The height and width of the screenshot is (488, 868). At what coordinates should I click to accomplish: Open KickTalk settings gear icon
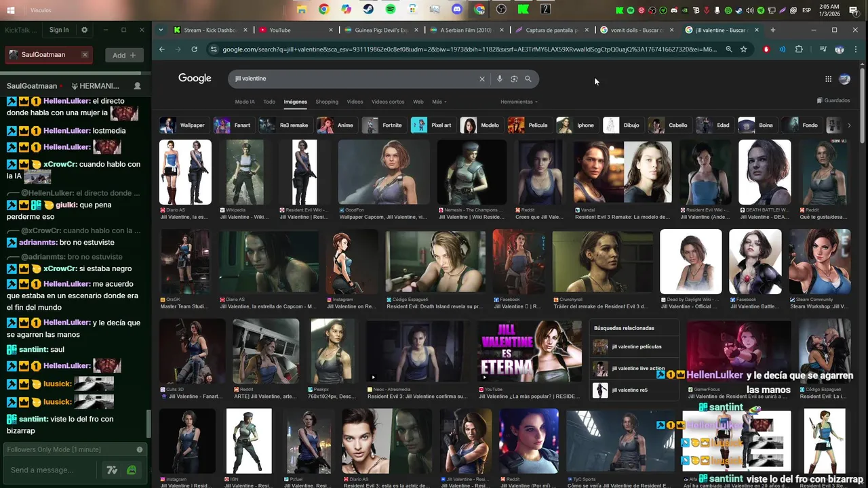pyautogui.click(x=84, y=30)
